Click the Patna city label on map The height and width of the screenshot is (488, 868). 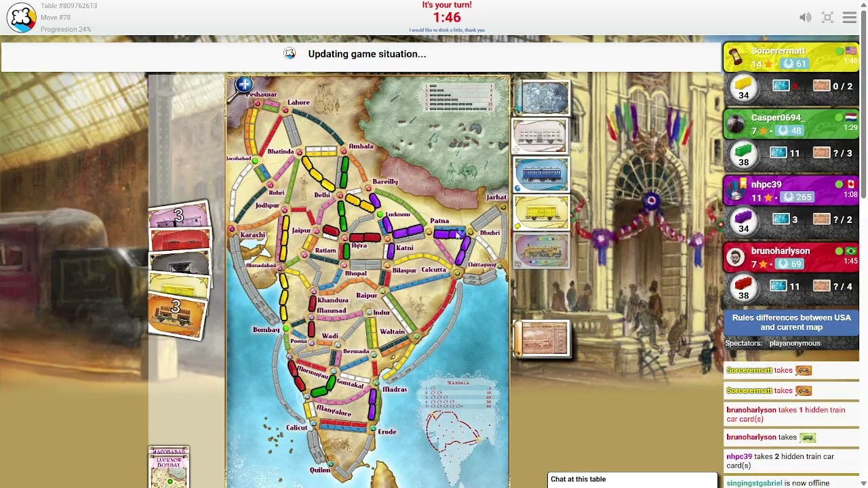[439, 221]
